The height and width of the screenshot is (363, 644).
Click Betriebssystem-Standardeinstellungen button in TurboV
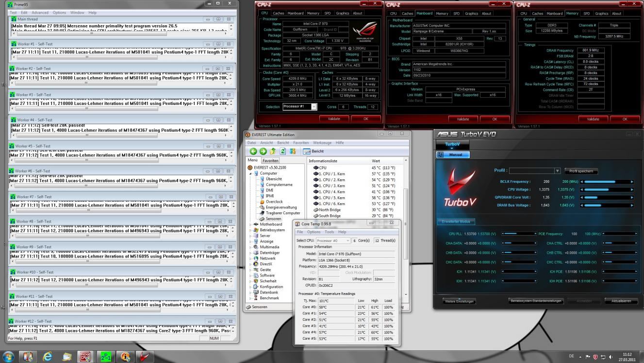[x=536, y=301]
